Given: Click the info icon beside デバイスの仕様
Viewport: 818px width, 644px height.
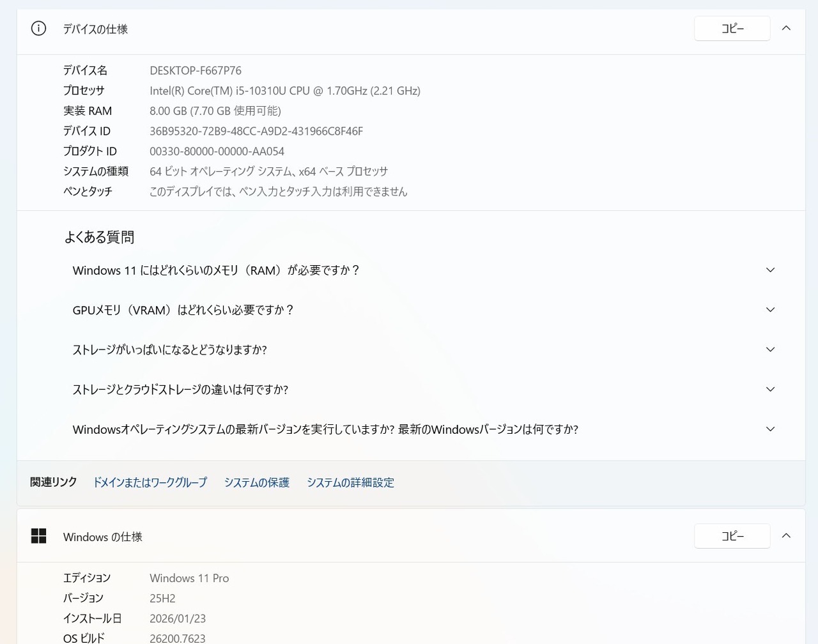Looking at the screenshot, I should (38, 29).
